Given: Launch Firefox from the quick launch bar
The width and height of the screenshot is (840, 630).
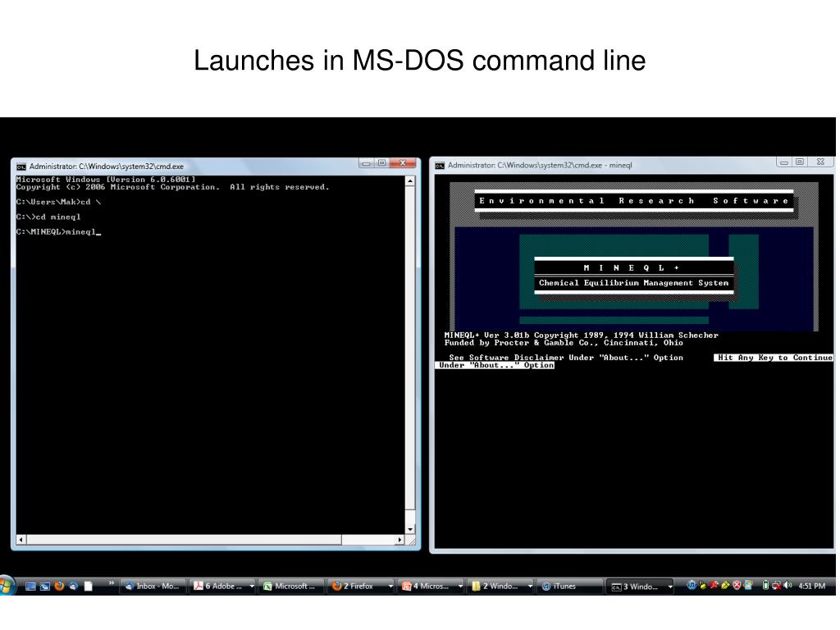Looking at the screenshot, I should [x=59, y=586].
